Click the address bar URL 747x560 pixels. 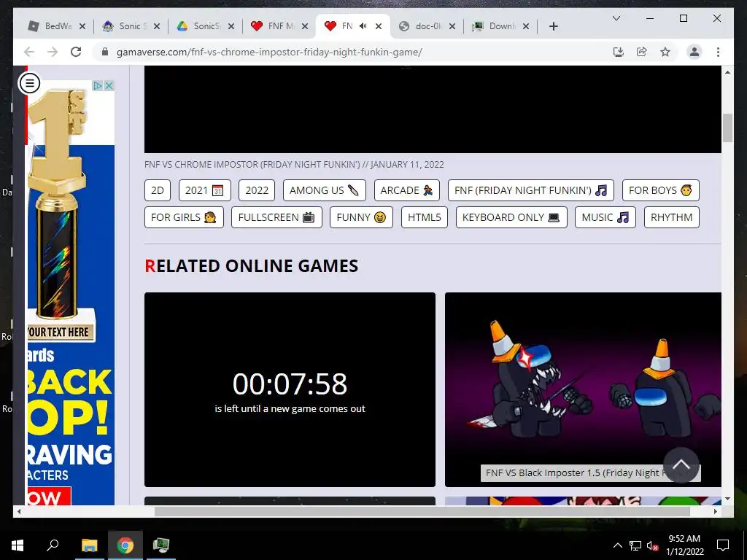(270, 52)
